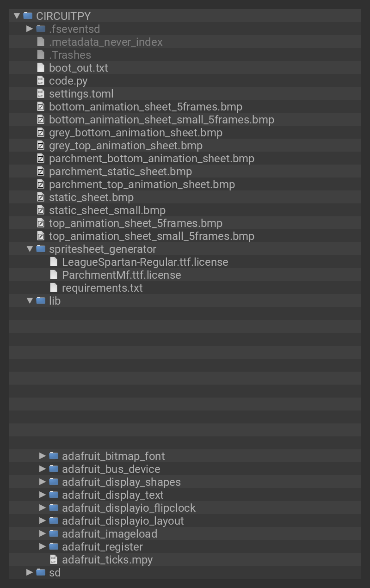Select top_animation_sheet_small_5frames.bmp file name
The height and width of the screenshot is (588, 370).
(151, 236)
